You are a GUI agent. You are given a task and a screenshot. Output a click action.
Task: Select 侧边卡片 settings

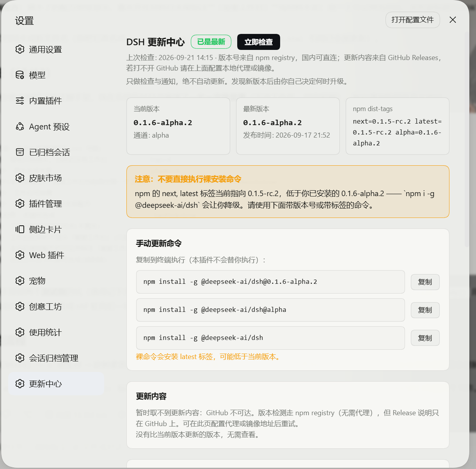[x=56, y=229]
